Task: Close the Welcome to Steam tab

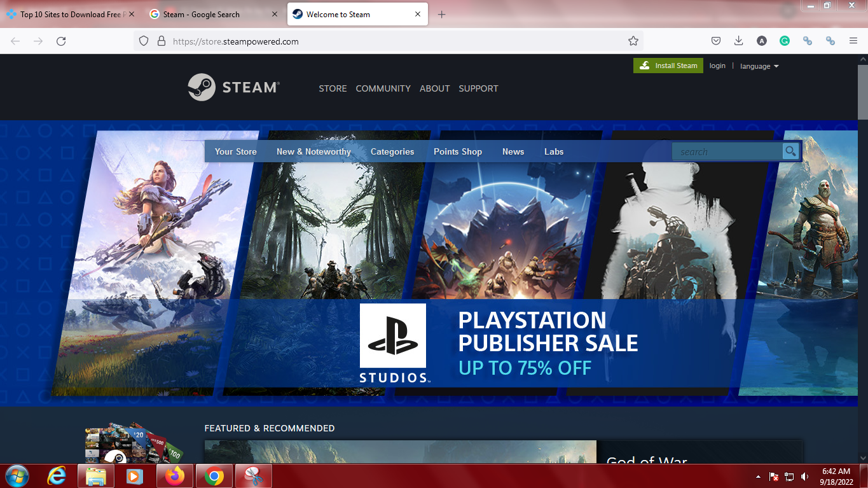Action: [417, 14]
